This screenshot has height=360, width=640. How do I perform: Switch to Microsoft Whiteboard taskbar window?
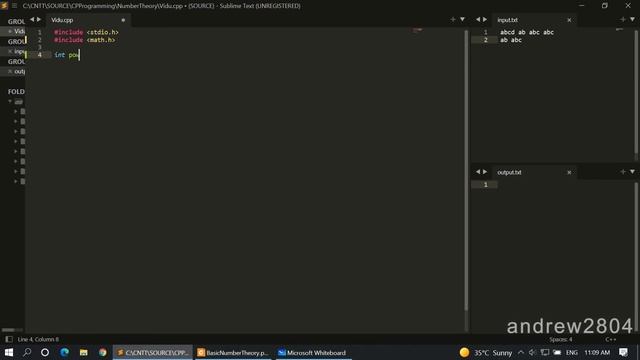[x=313, y=352]
